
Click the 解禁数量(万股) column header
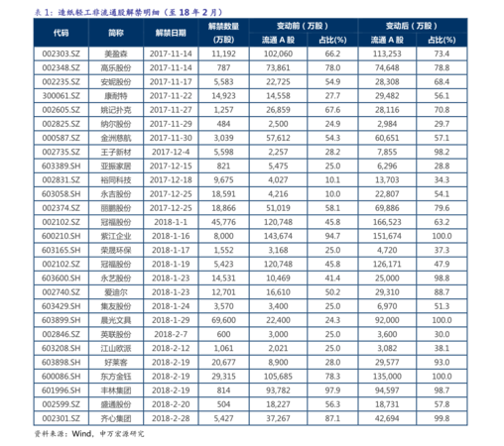[x=223, y=33]
